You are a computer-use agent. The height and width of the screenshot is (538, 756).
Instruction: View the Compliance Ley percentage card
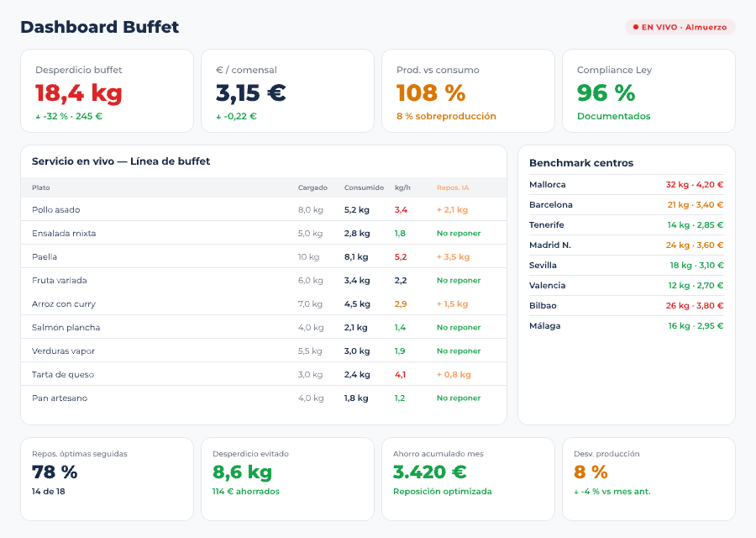click(x=648, y=91)
